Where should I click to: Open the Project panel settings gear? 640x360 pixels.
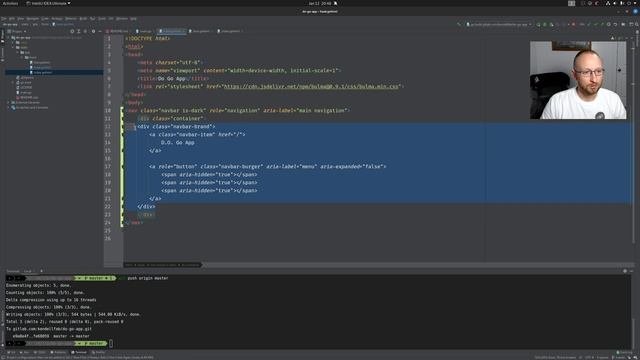pyautogui.click(x=93, y=31)
